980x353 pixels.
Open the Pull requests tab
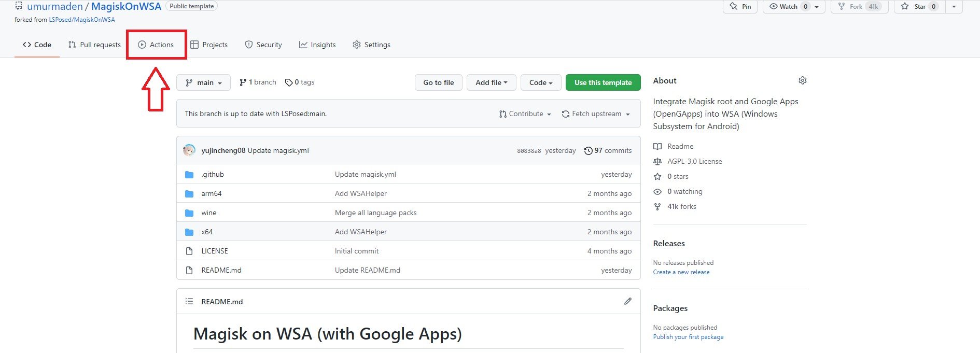tap(94, 45)
